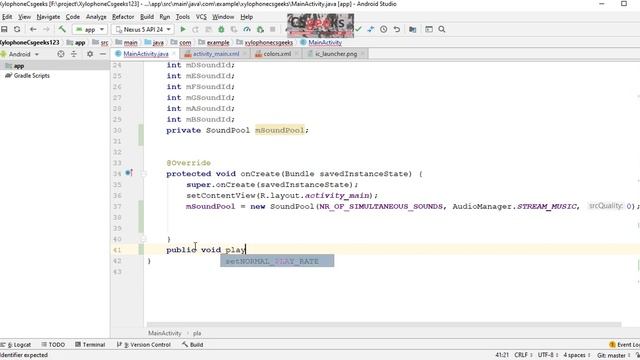
Task: Open the Nexus 5 API 24 device dropdown
Action: 143,29
